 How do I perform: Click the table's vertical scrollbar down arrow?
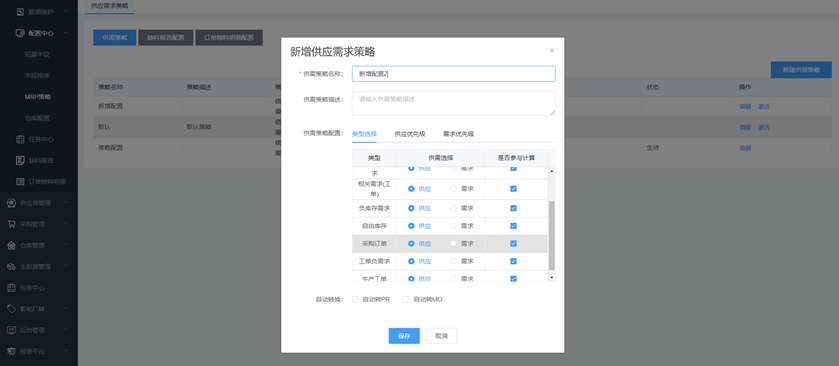point(552,277)
